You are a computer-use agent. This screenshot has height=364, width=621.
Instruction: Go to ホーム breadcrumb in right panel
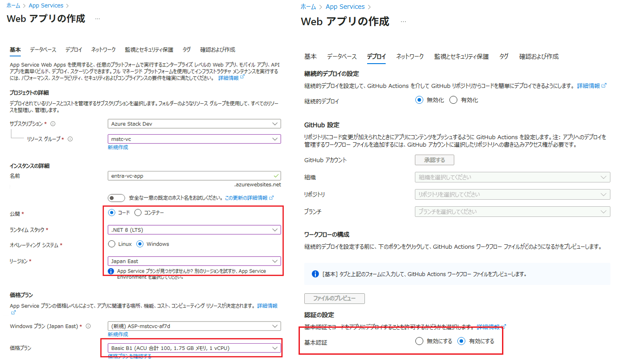click(308, 7)
